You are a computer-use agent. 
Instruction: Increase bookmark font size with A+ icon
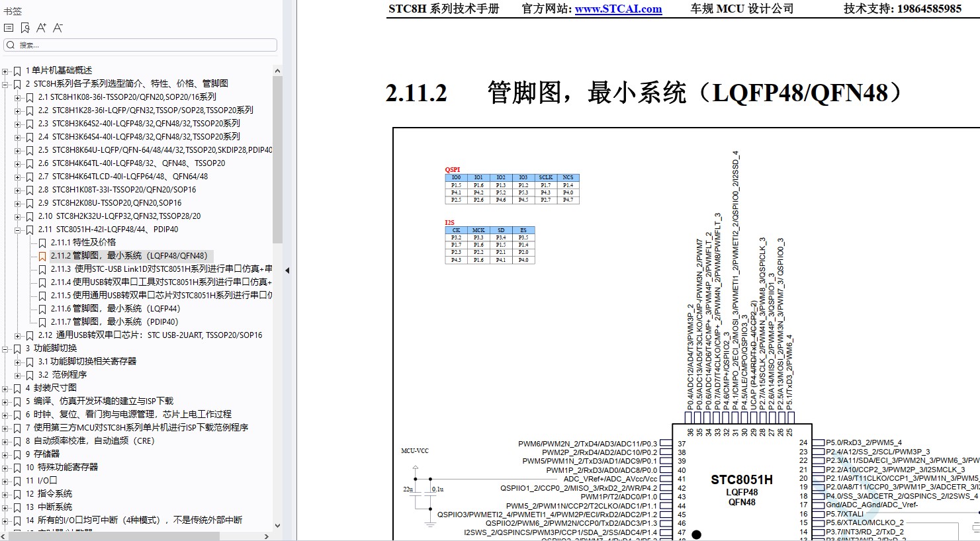pyautogui.click(x=41, y=28)
